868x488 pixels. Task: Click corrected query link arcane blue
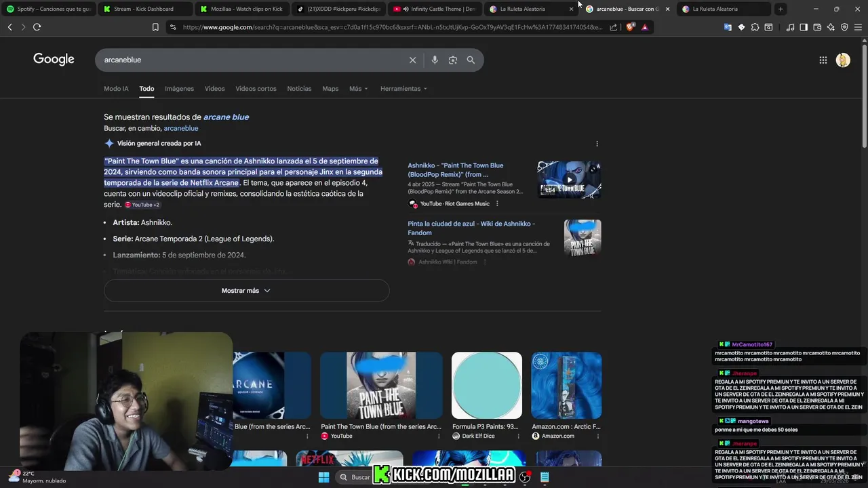coord(226,117)
